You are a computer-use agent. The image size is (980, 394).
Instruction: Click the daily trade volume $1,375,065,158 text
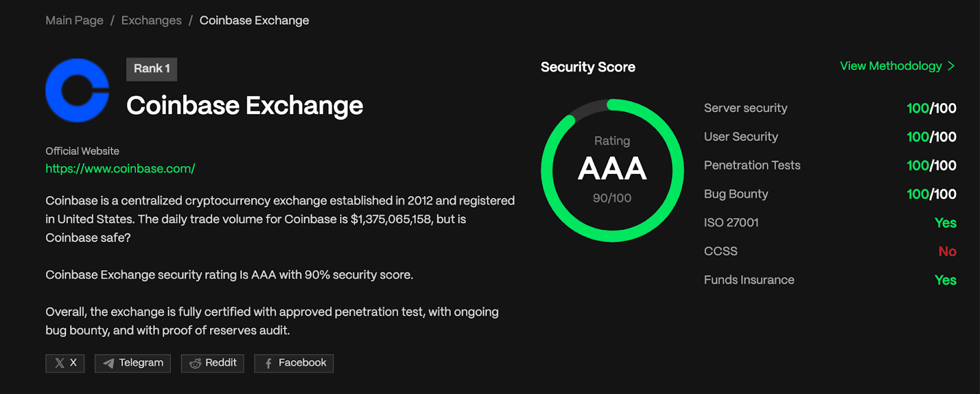(391, 219)
